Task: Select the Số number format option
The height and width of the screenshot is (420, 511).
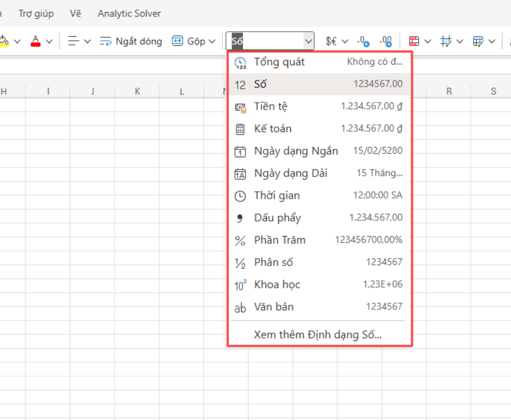Action: click(x=319, y=84)
